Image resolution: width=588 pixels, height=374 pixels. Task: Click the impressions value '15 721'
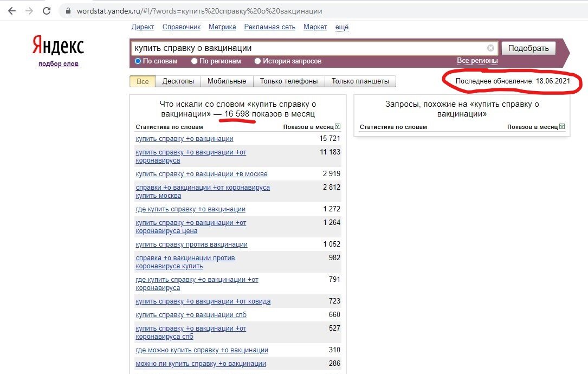tap(329, 138)
